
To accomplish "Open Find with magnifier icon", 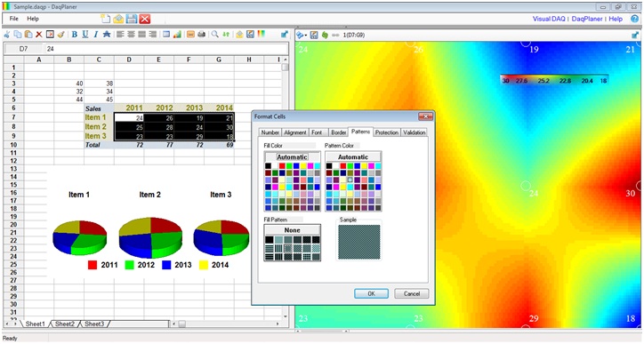I will [x=214, y=35].
